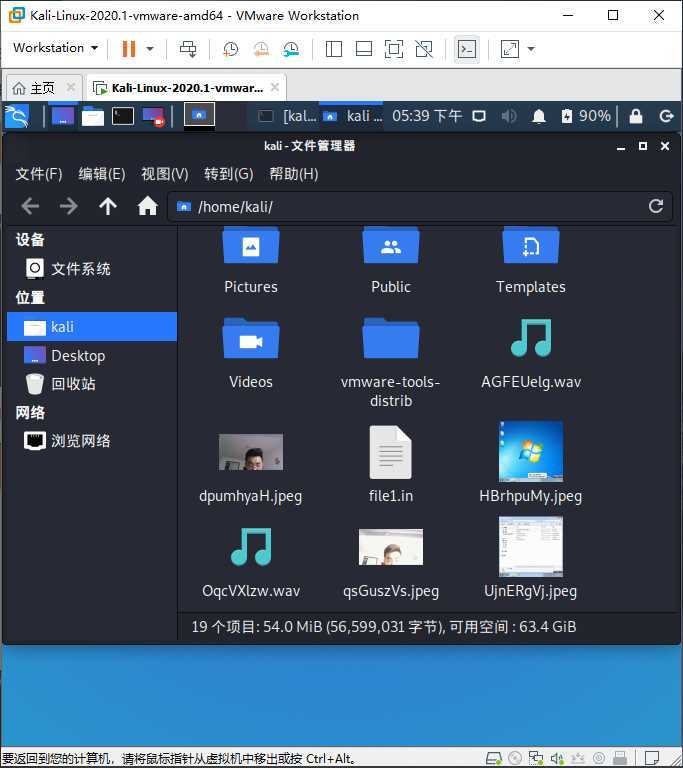Image resolution: width=683 pixels, height=768 pixels.
Task: Select the Kali-Linux-2020.1-vmwar... tab
Action: coord(186,88)
